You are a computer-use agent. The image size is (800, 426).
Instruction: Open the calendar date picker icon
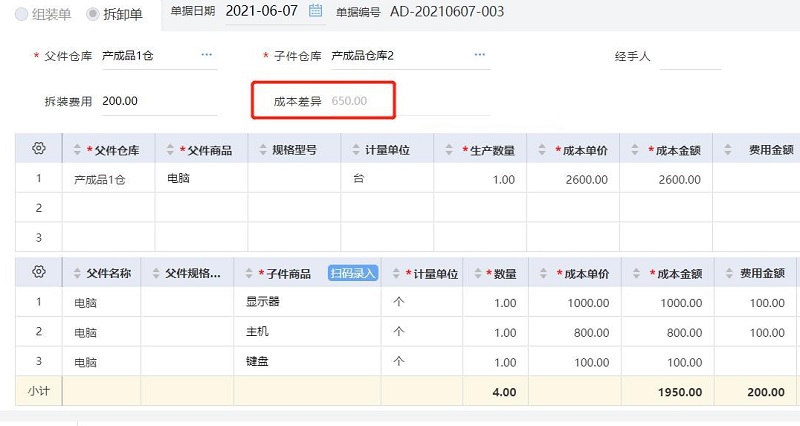(x=316, y=12)
